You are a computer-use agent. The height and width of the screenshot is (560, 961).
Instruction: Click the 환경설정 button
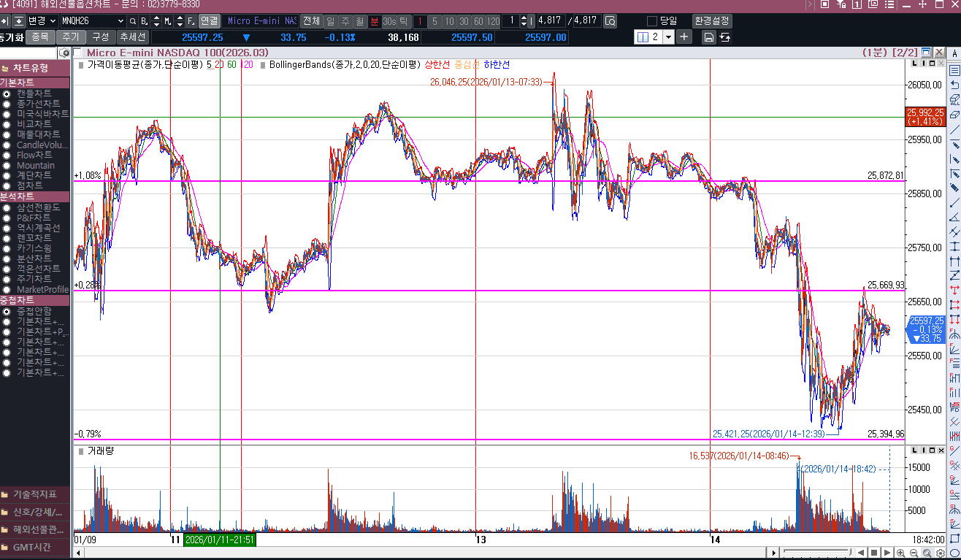(x=712, y=21)
